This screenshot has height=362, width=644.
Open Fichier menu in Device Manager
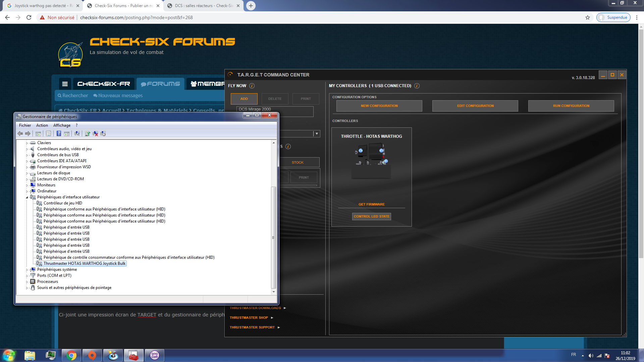pyautogui.click(x=25, y=125)
